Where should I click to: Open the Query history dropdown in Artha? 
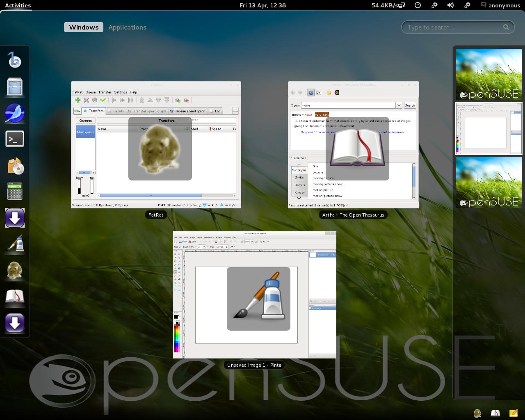[399, 105]
